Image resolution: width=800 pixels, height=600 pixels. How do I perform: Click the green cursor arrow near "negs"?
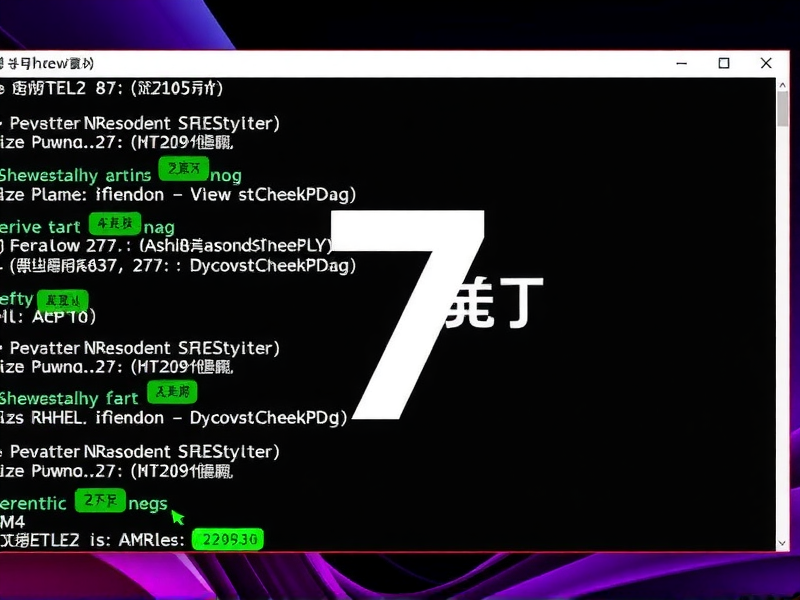pyautogui.click(x=178, y=518)
